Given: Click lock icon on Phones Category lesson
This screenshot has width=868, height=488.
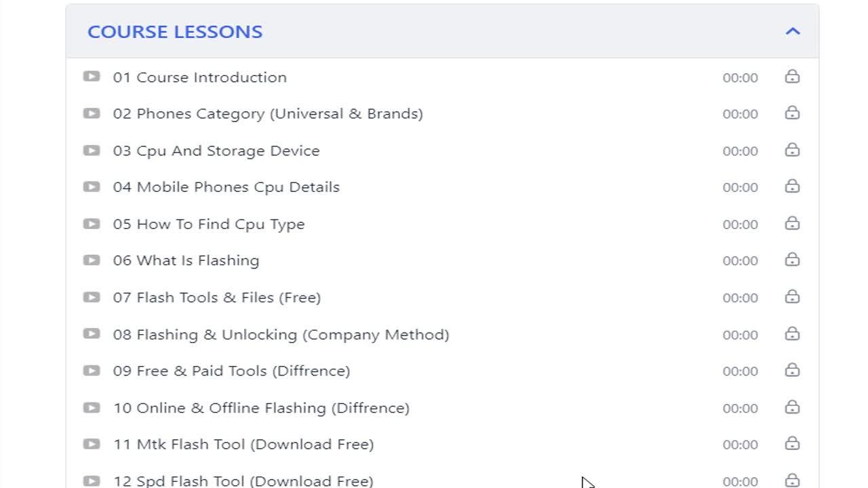Looking at the screenshot, I should (x=792, y=113).
